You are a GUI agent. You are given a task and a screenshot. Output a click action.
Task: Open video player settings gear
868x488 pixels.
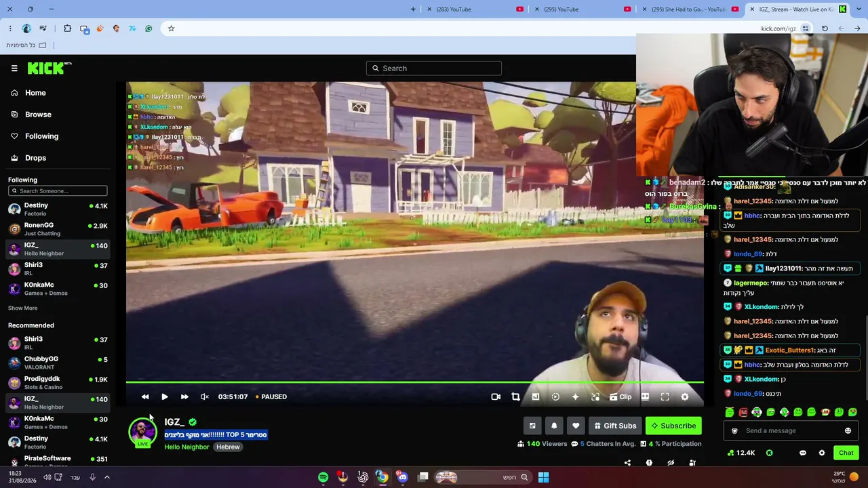pyautogui.click(x=685, y=397)
